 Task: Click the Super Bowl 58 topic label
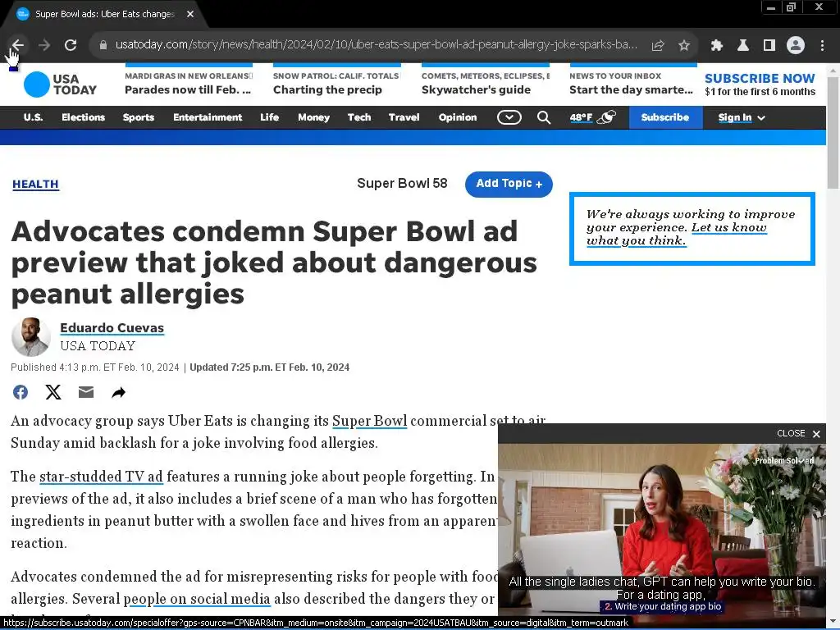pyautogui.click(x=402, y=184)
